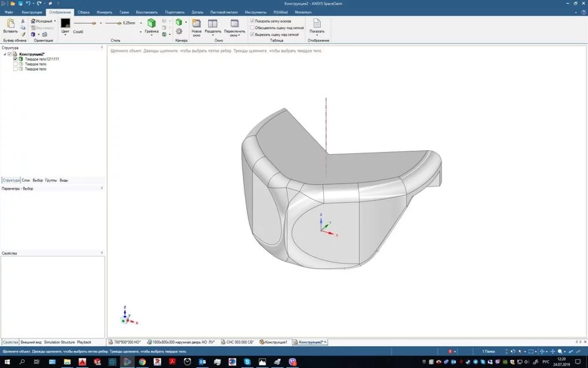
Task: Click the Новое окно icon
Action: [196, 24]
